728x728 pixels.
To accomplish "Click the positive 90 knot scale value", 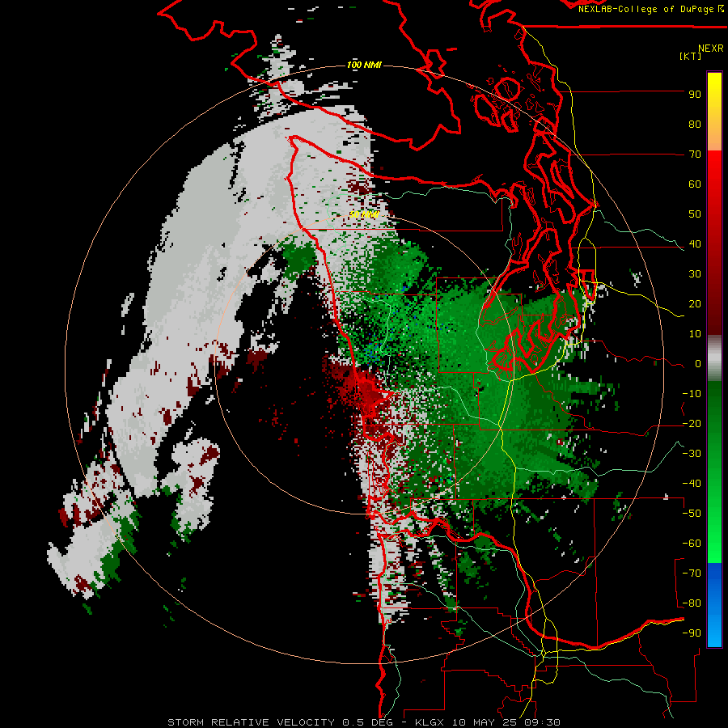I will [x=695, y=95].
